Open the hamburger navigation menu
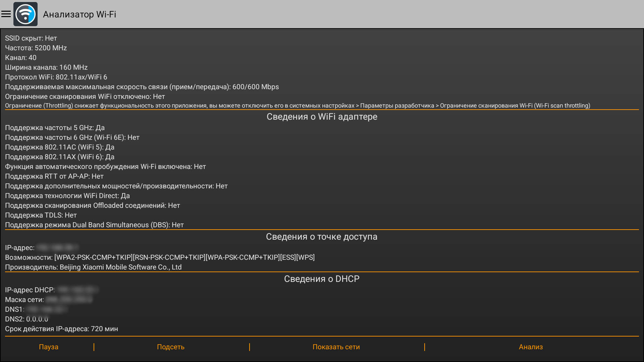 coord(6,14)
